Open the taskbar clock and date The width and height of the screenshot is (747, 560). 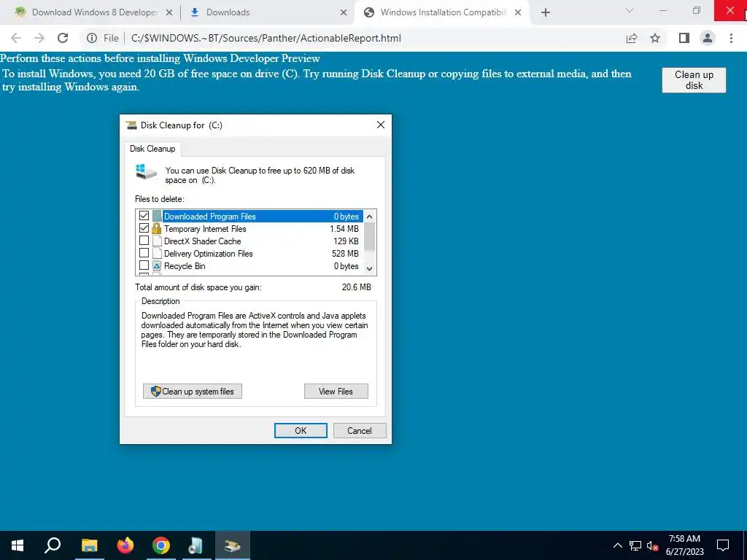(x=684, y=545)
